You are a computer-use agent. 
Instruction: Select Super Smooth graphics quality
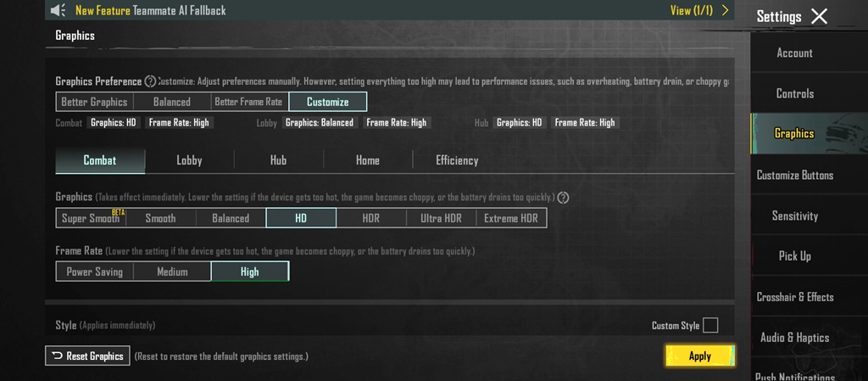pos(91,218)
